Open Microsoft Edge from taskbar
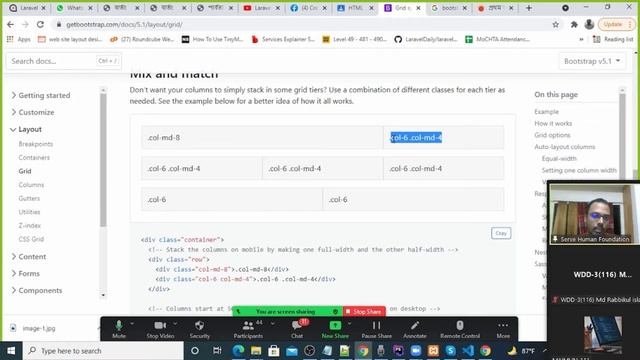Screen dimensions: 640x360 238,351
